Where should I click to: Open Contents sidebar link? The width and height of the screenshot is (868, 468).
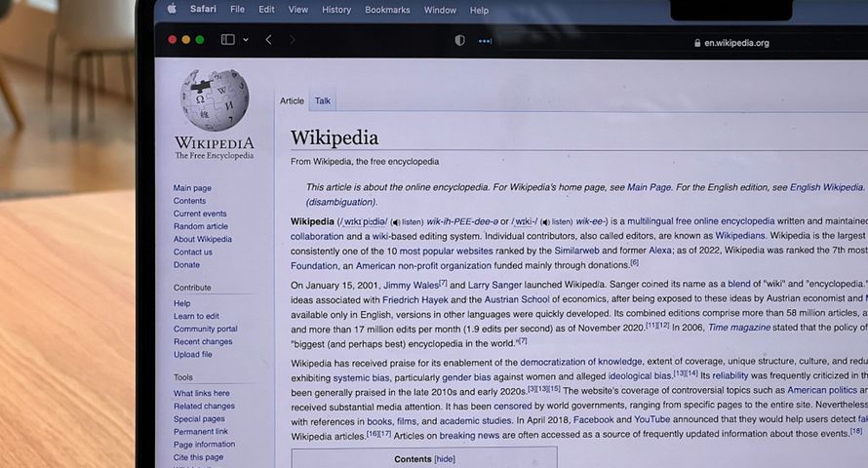189,201
